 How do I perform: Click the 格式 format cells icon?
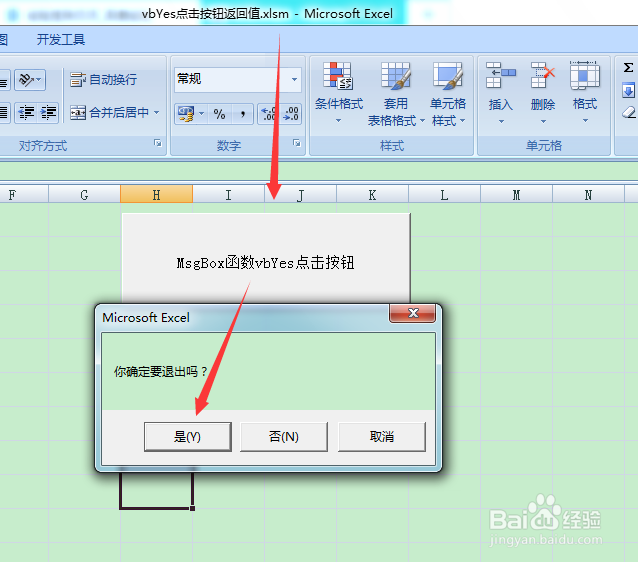(585, 75)
